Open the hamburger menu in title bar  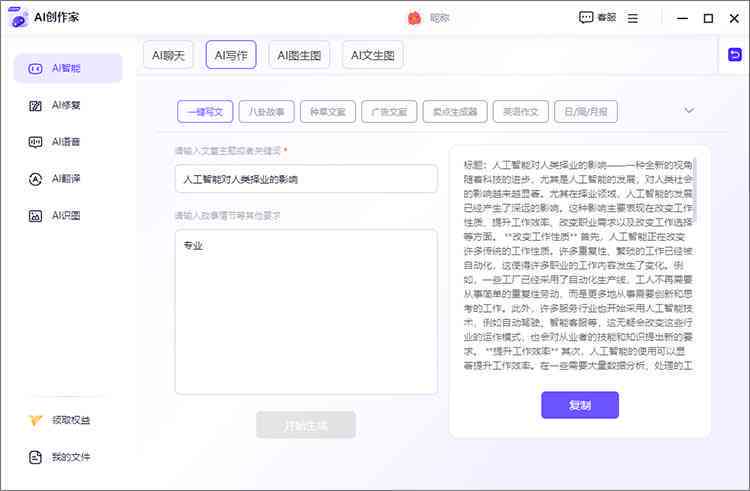(633, 18)
